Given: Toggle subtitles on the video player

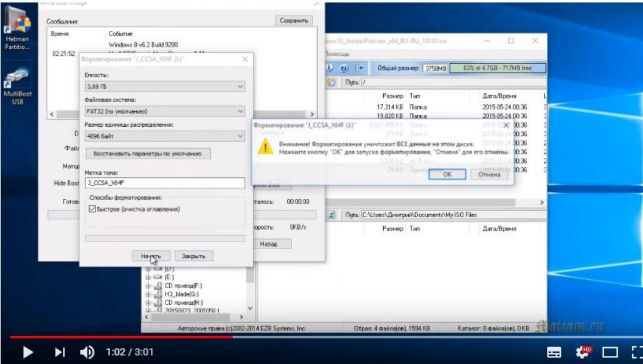Looking at the screenshot, I should pos(554,352).
